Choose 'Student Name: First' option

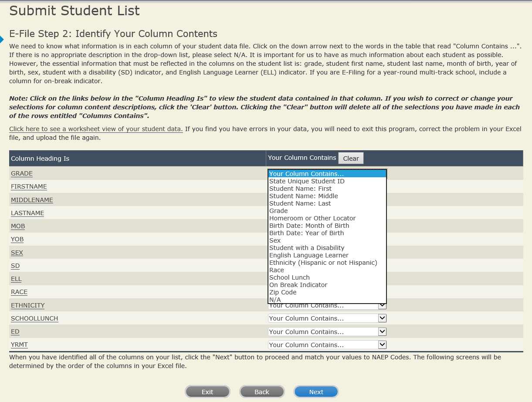tap(300, 189)
